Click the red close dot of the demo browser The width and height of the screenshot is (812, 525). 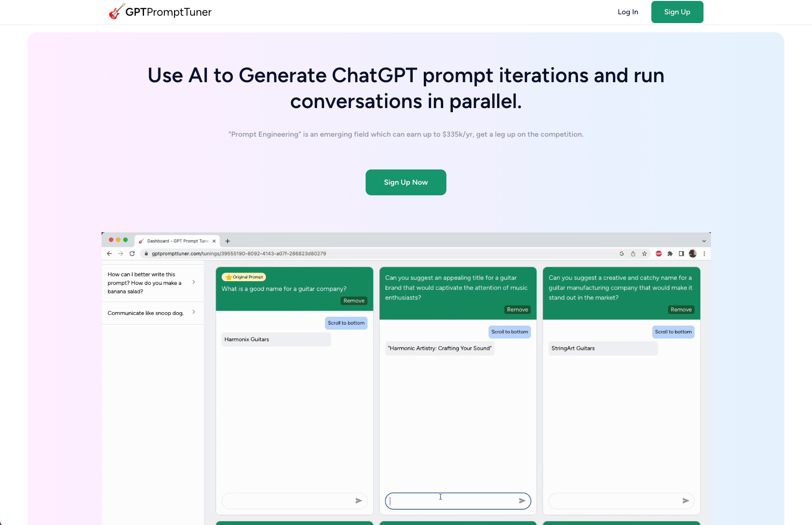111,240
